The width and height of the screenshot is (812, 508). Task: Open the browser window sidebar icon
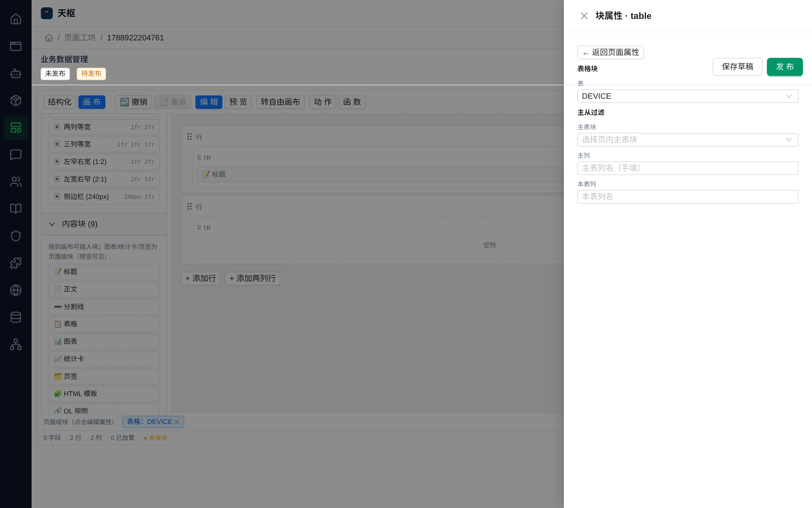tap(16, 46)
